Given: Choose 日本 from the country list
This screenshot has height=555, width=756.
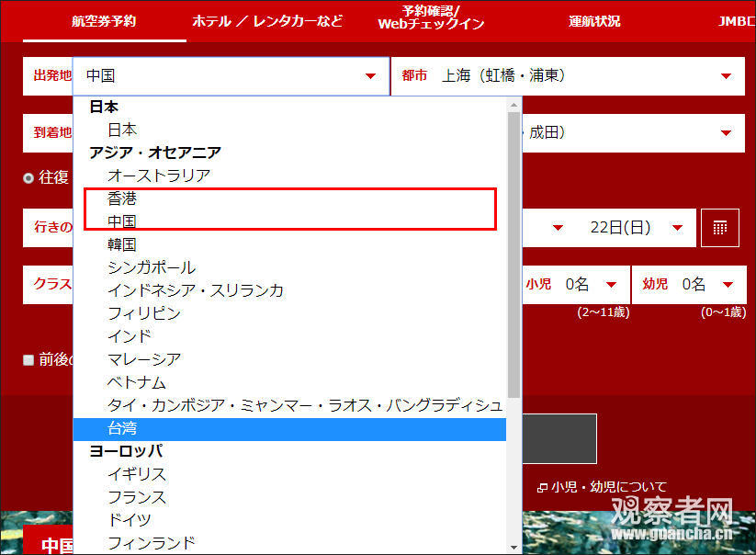Looking at the screenshot, I should pos(289,130).
